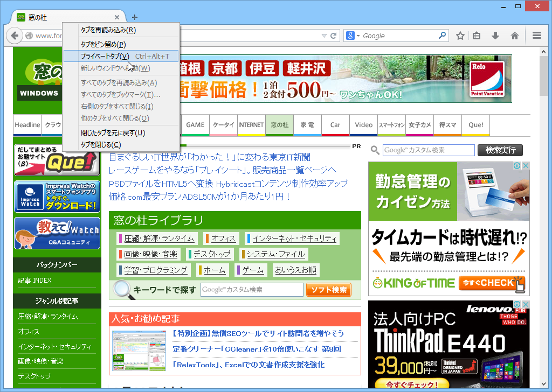Open the bookmarks list icon beside the star
This screenshot has width=552, height=392.
point(477,36)
